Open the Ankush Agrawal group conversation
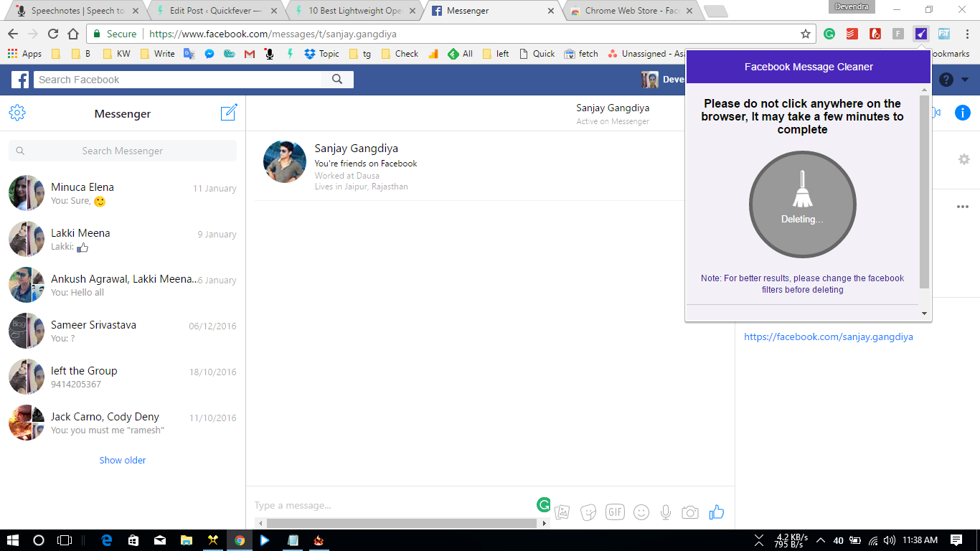Screen dimensions: 980x551 (x=123, y=285)
